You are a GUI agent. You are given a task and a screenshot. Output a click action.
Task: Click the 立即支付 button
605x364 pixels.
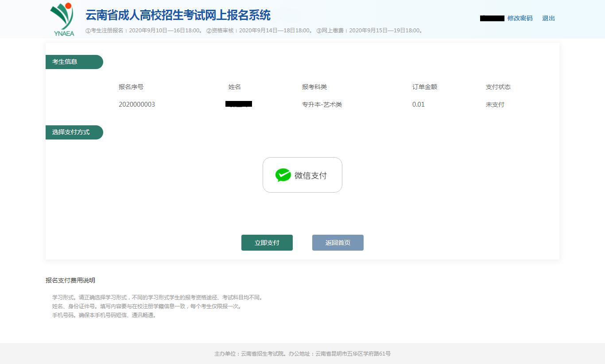click(x=267, y=242)
